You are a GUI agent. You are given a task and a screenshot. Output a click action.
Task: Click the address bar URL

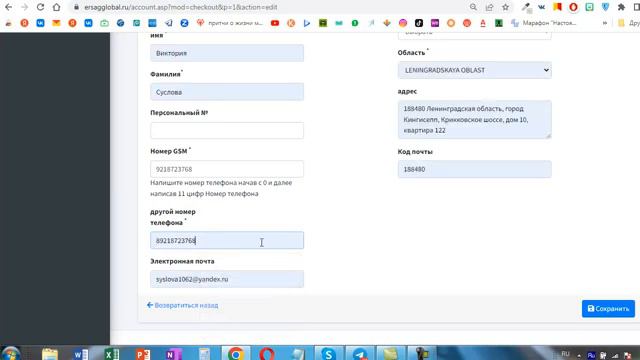click(181, 7)
